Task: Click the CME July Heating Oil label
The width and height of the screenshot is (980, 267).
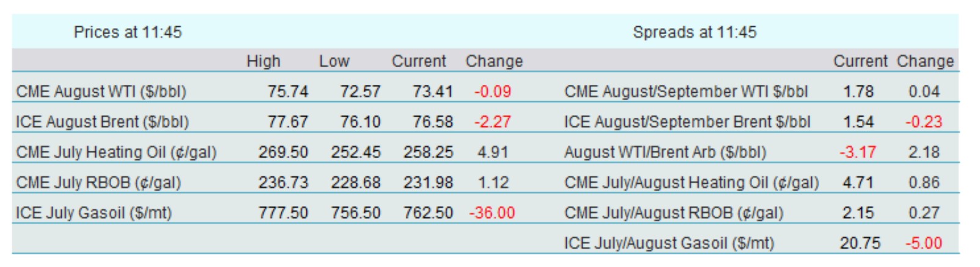Action: (x=116, y=152)
